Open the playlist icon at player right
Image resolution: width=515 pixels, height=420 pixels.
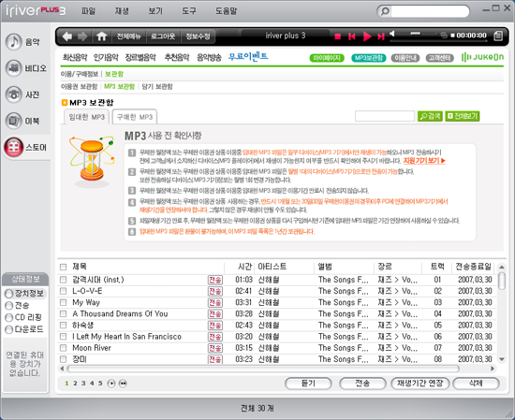point(498,36)
